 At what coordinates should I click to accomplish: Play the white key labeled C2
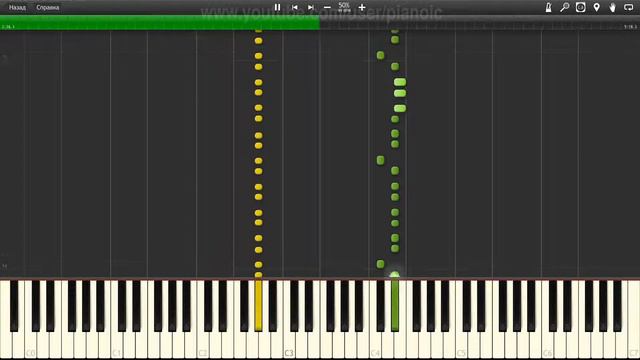click(x=203, y=345)
